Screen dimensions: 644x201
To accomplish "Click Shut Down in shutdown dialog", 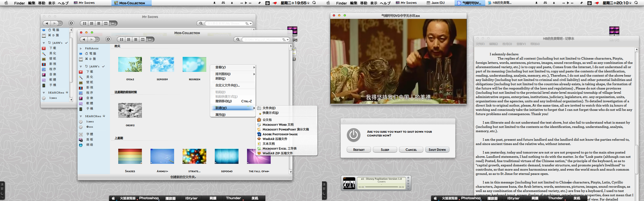I will point(437,150).
